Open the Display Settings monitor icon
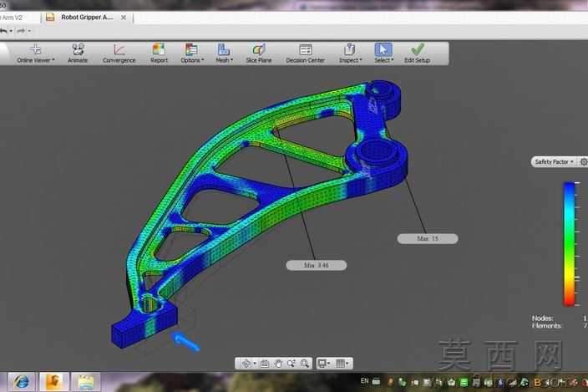 322,363
